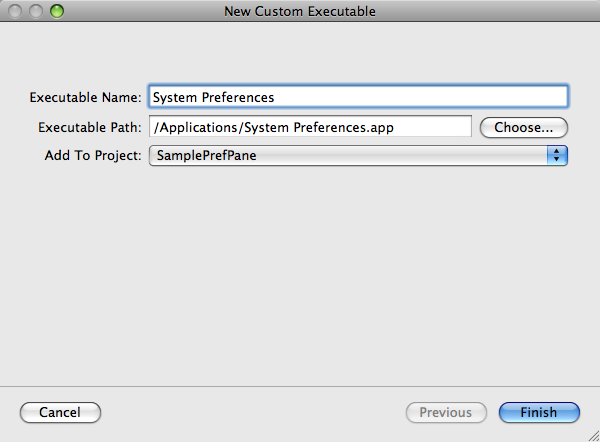The height and width of the screenshot is (442, 600).
Task: Click the blue arrows on the project popup
Action: coord(557,156)
